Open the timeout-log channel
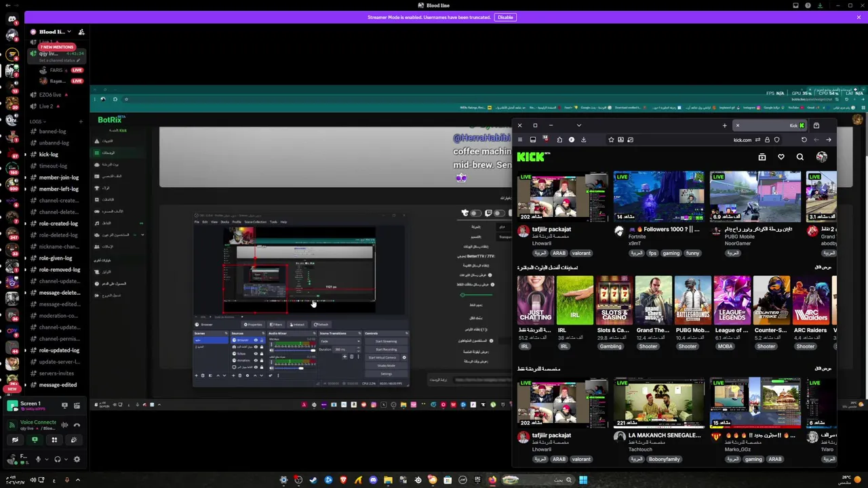Viewport: 868px width, 488px height. pyautogui.click(x=54, y=166)
